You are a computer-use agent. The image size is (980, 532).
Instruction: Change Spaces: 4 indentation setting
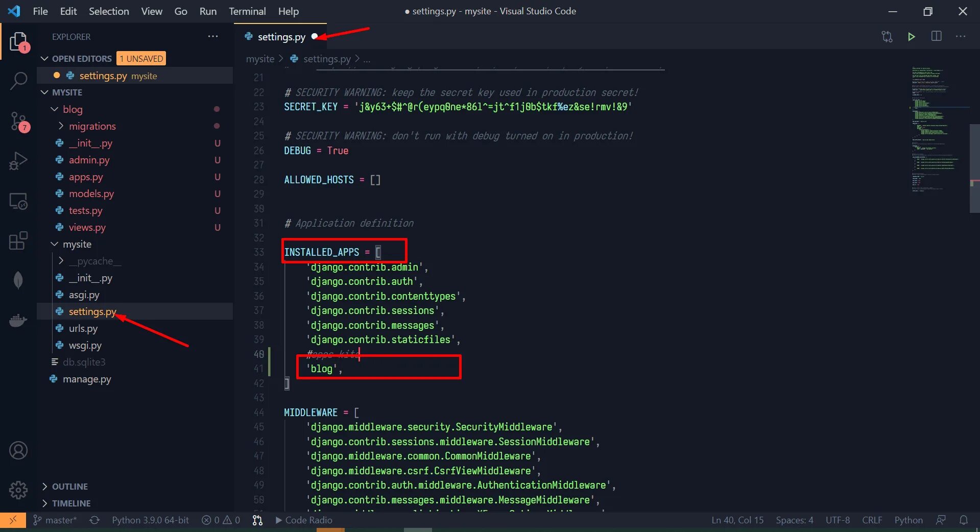[795, 520]
